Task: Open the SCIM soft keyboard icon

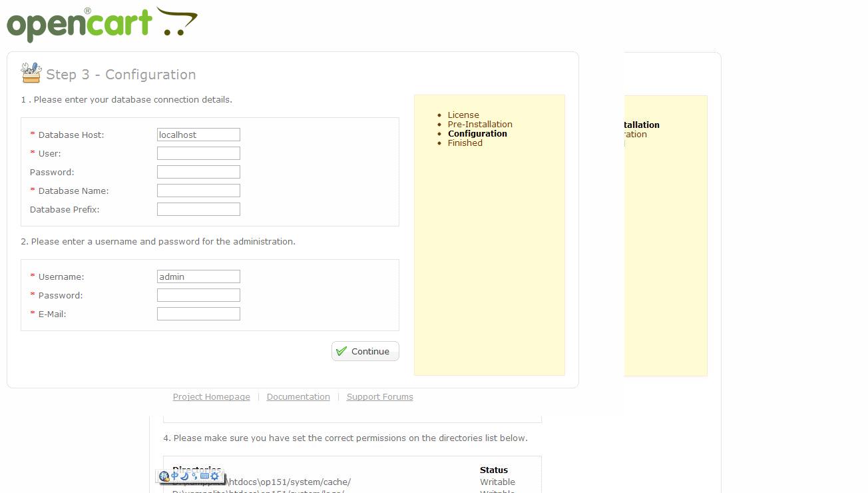Action: point(205,476)
